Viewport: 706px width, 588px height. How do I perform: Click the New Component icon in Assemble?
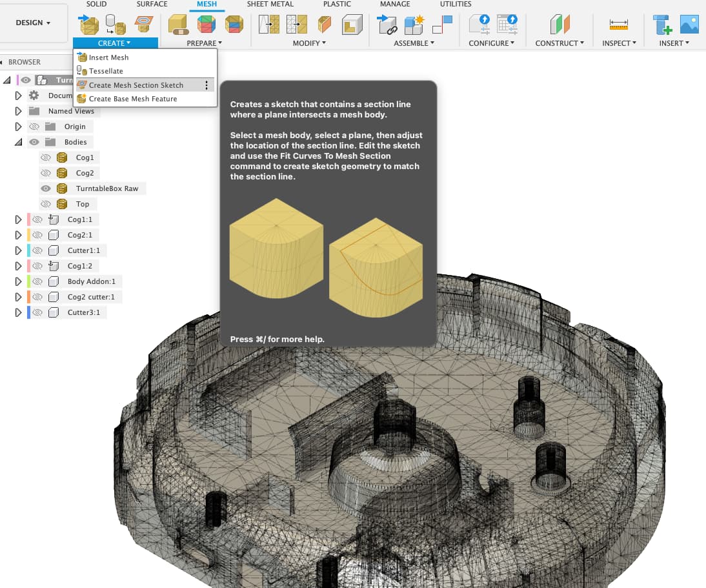(x=413, y=25)
